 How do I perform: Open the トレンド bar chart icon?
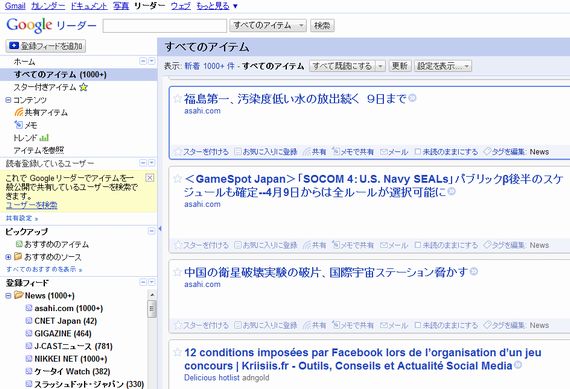tap(44, 138)
